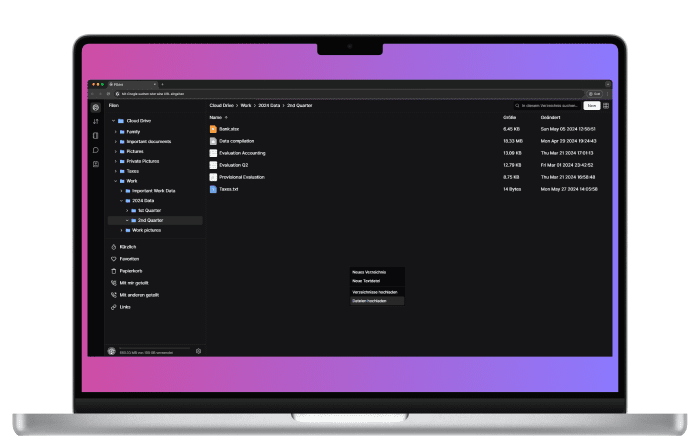
Task: Collapse the Cloud Drive tree root
Action: tap(113, 121)
